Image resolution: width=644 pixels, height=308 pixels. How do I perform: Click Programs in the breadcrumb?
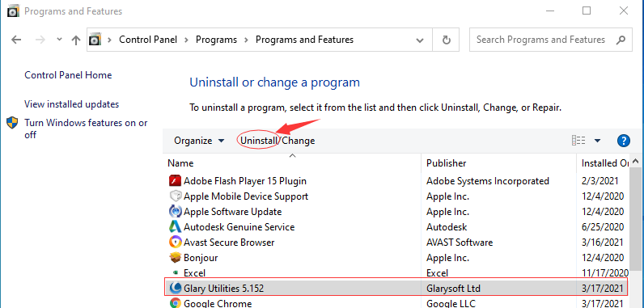tap(217, 40)
